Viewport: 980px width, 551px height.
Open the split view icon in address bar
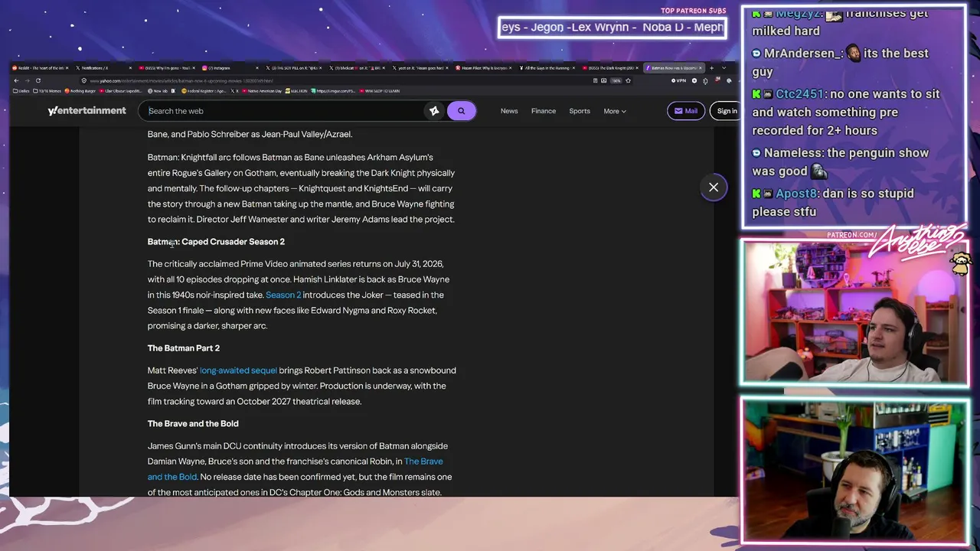click(x=595, y=80)
